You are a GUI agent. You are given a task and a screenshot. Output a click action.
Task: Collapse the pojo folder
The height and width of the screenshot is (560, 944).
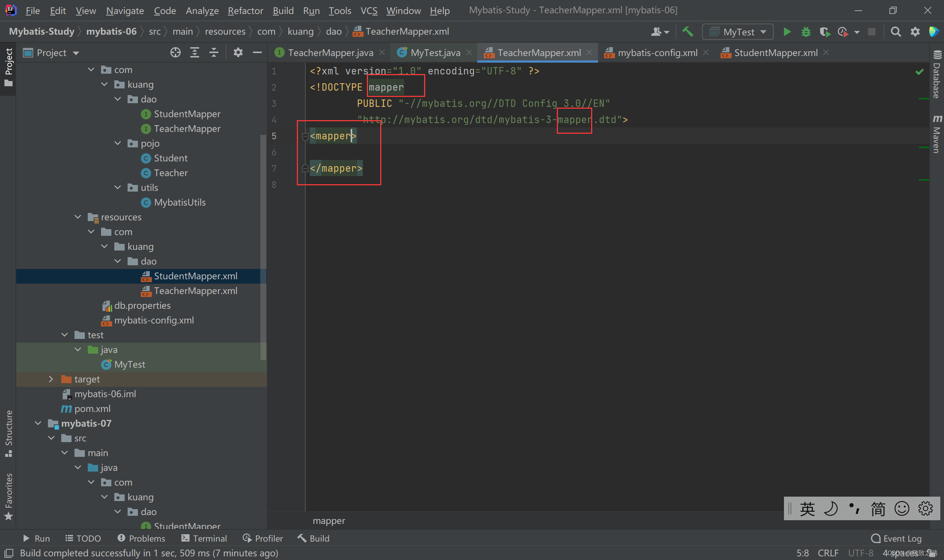click(x=118, y=143)
